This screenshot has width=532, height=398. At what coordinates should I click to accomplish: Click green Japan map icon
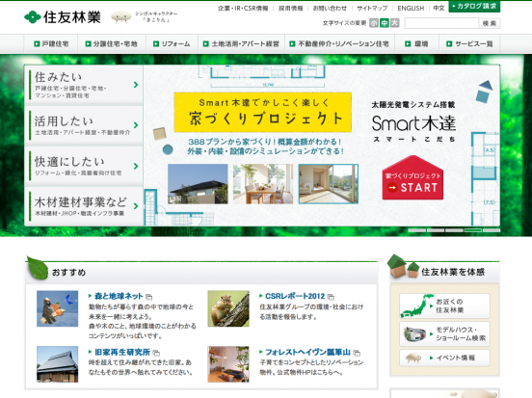(x=417, y=305)
